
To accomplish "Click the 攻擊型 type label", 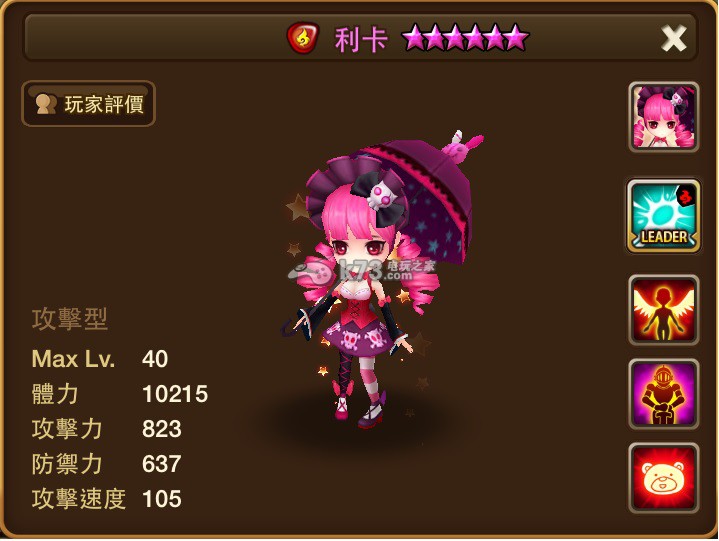I will point(70,319).
